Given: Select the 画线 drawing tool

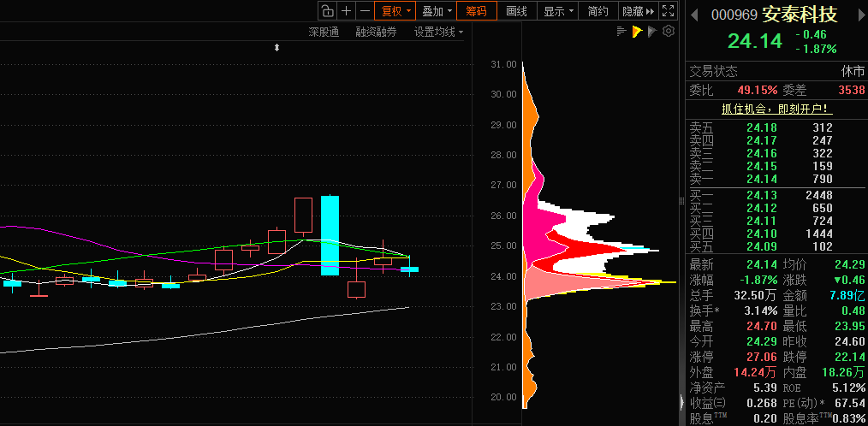Looking at the screenshot, I should (x=517, y=10).
